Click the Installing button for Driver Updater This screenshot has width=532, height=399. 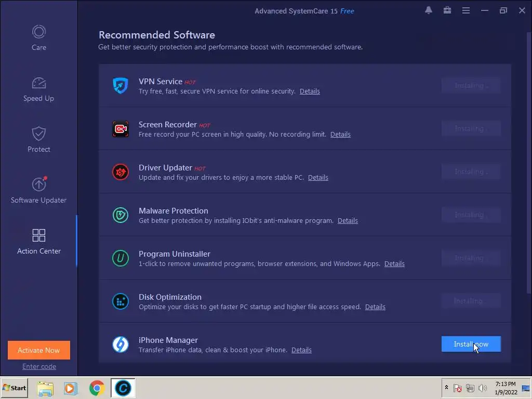tap(471, 171)
